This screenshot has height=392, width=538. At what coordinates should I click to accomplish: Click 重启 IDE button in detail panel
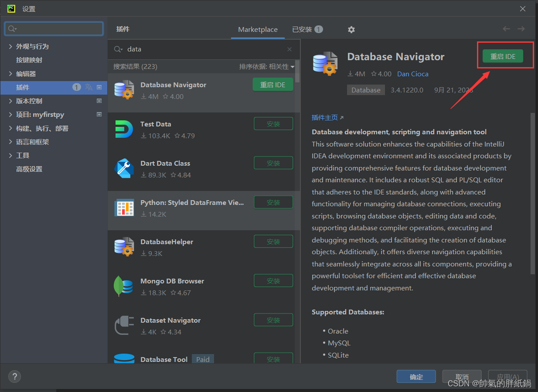point(503,56)
